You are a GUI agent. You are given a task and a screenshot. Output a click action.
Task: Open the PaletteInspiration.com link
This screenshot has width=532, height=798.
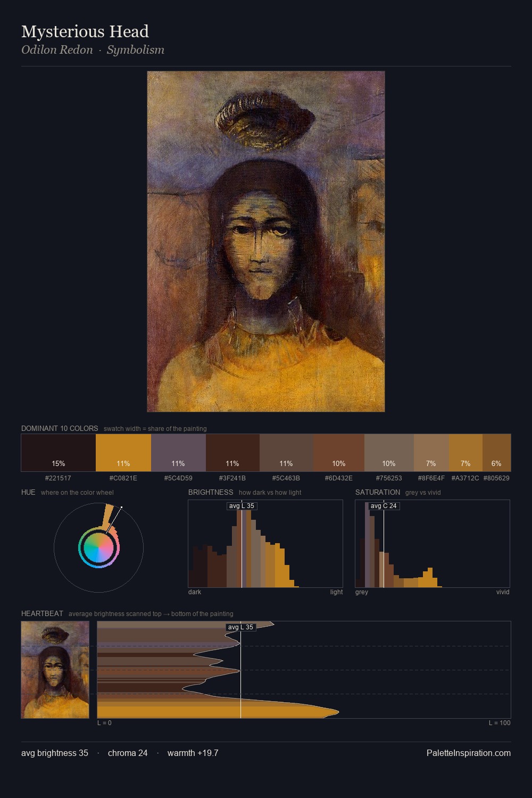469,753
